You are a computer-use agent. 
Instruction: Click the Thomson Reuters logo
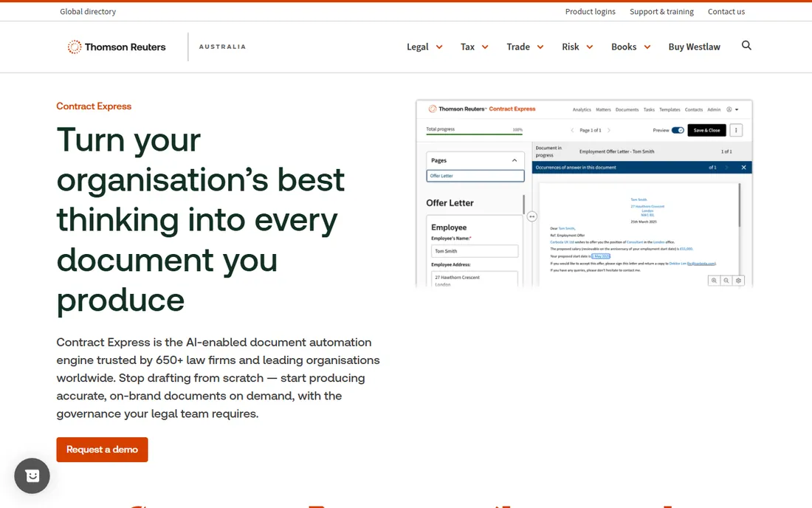(117, 47)
